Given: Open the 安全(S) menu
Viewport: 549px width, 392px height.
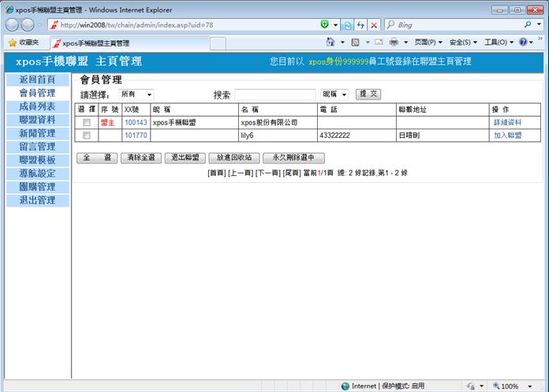Looking at the screenshot, I should click(463, 43).
